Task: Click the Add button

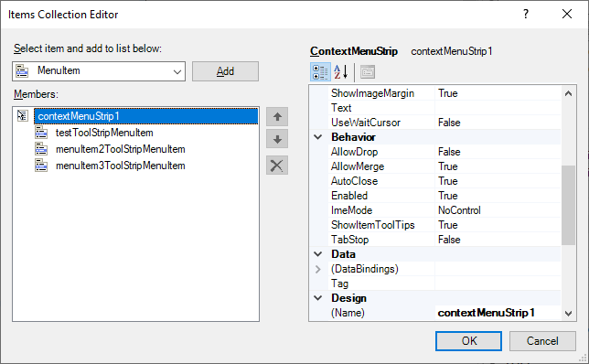Action: click(225, 71)
